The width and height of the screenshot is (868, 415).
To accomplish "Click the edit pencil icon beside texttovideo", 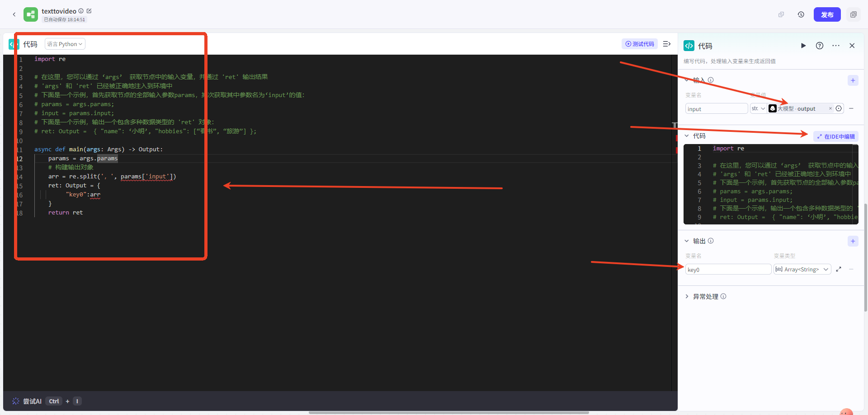I will click(x=89, y=11).
